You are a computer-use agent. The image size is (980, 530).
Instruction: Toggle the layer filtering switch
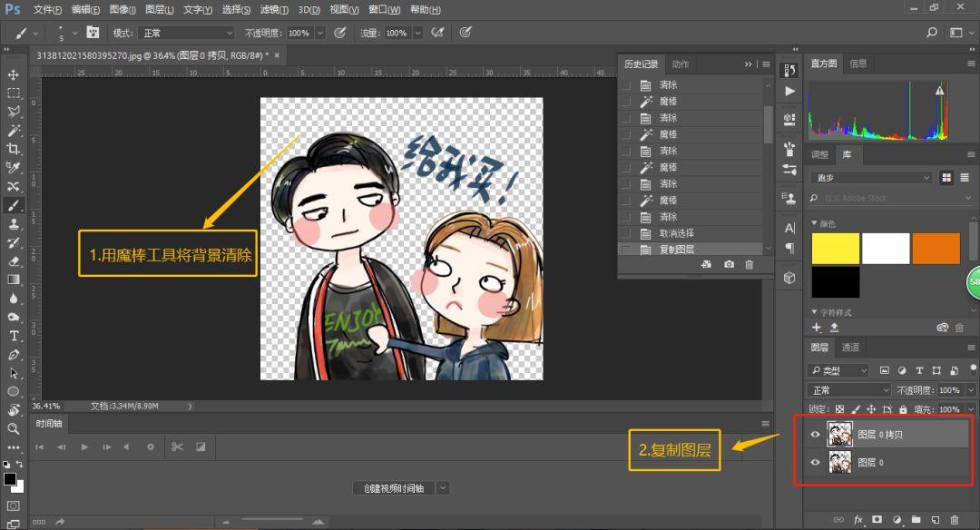click(973, 368)
